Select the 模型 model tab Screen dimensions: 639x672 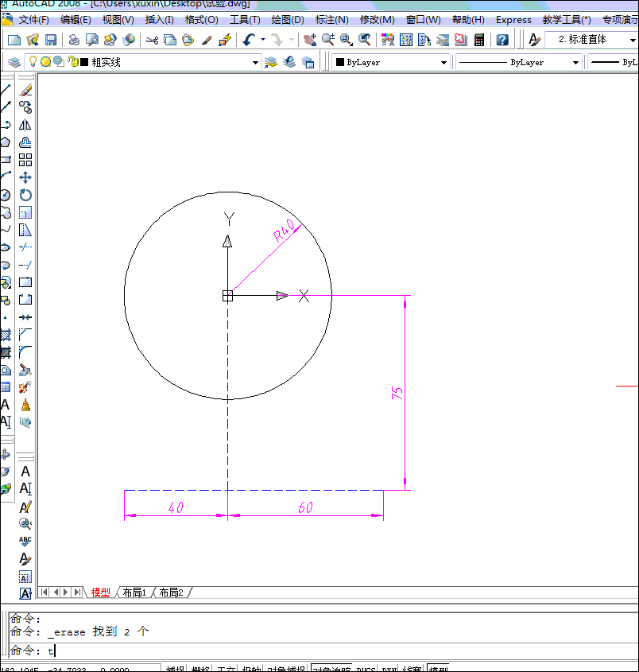[101, 592]
